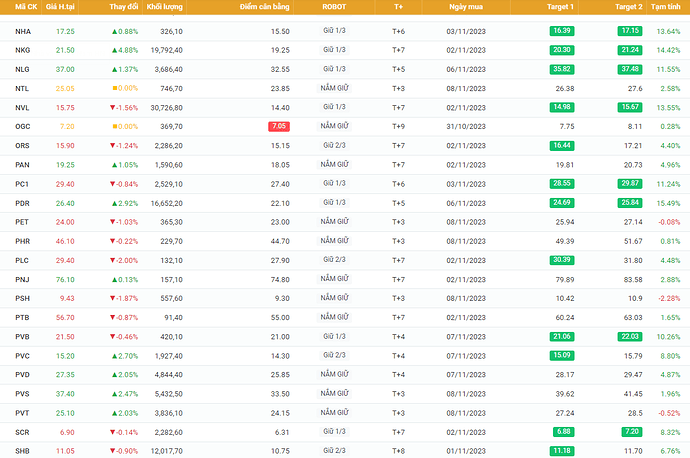Click SHB's T+8 value
The height and width of the screenshot is (458, 690).
coord(398,451)
